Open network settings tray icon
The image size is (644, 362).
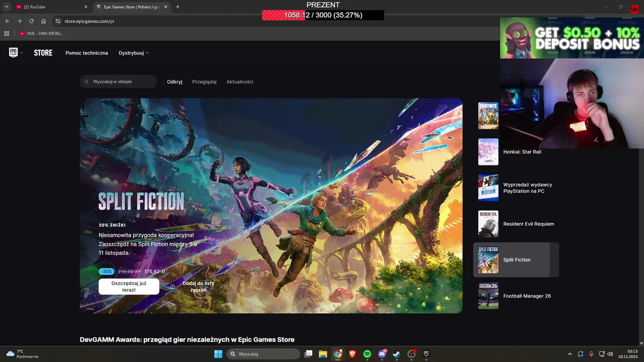[602, 354]
